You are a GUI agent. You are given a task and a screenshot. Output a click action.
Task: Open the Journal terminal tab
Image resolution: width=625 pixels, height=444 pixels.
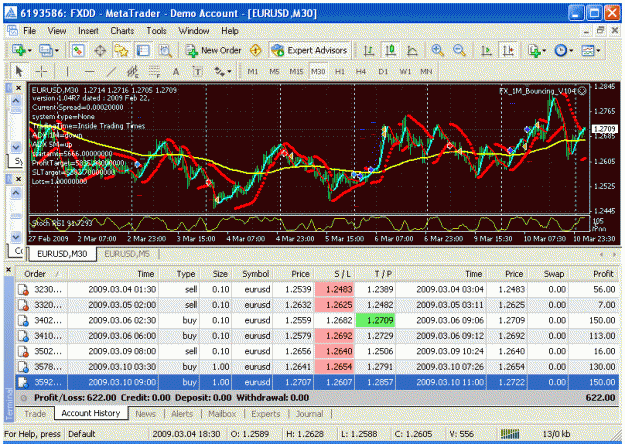click(309, 414)
